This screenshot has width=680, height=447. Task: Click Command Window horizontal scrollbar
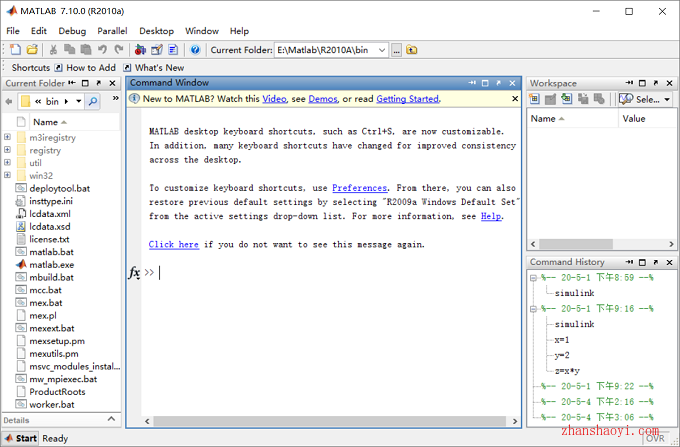coord(330,421)
